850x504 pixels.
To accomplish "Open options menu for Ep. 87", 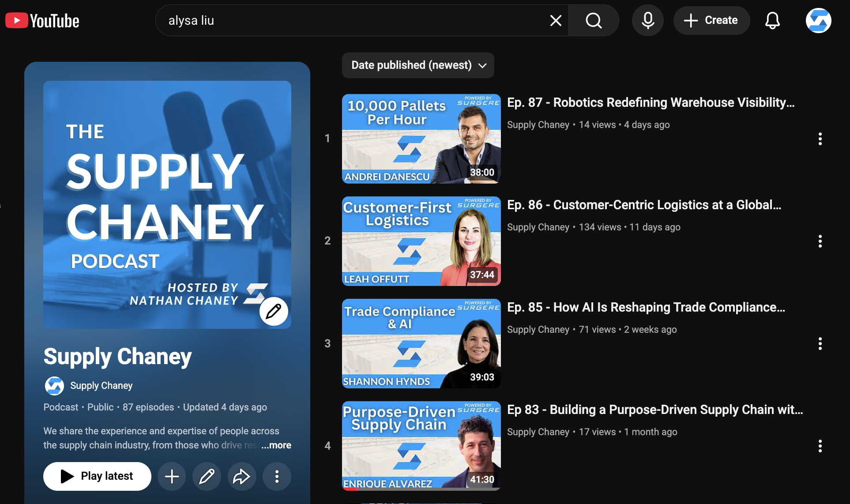I will pyautogui.click(x=820, y=139).
